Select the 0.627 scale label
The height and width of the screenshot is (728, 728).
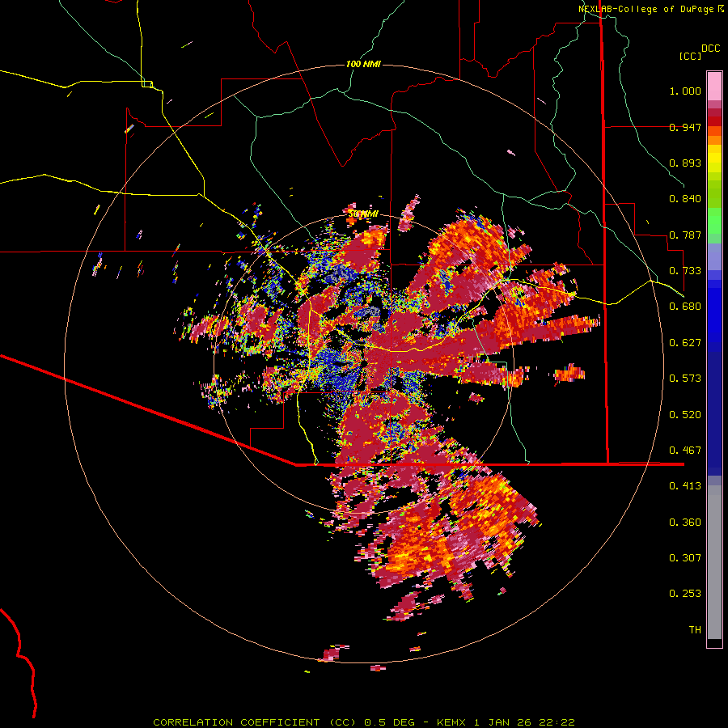[685, 343]
